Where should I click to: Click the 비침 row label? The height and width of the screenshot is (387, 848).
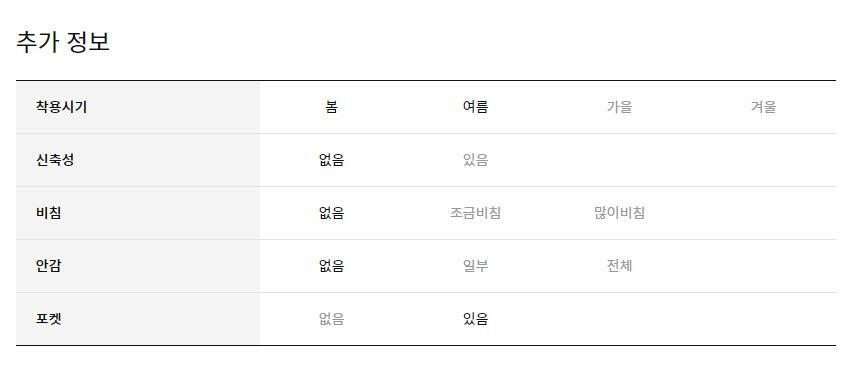[49, 213]
